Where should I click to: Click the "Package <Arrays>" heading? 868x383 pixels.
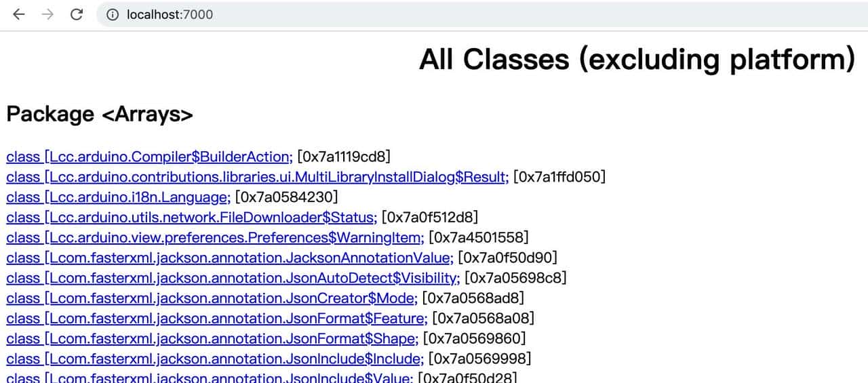[x=100, y=115]
